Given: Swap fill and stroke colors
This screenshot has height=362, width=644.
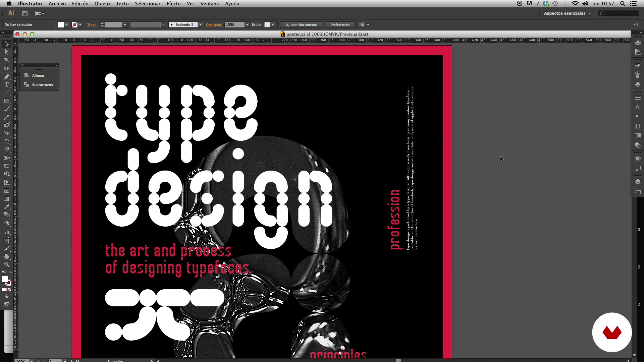Looking at the screenshot, I should (x=10, y=272).
